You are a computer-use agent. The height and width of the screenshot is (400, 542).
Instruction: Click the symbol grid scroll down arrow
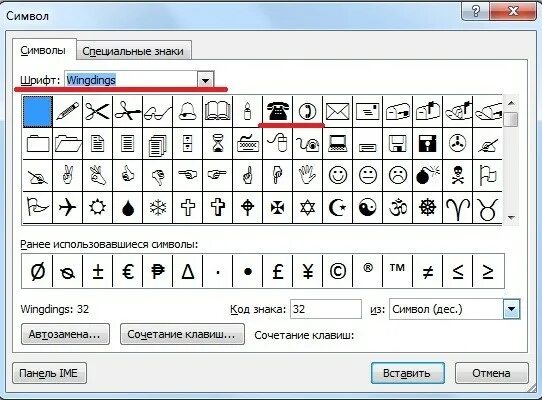pos(511,218)
